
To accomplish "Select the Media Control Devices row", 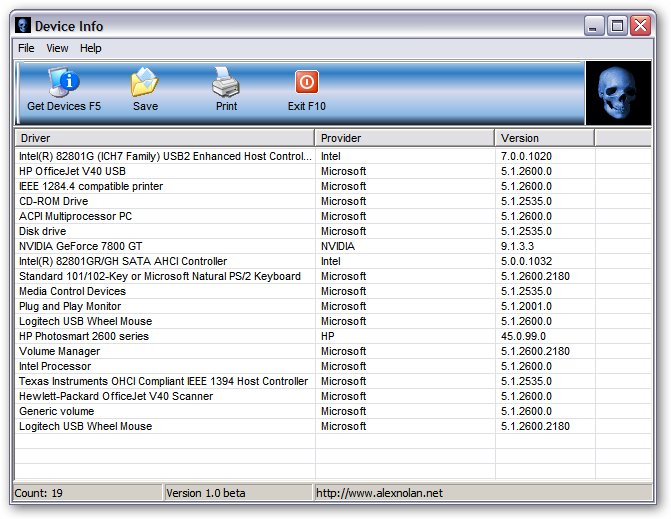I will [x=333, y=291].
